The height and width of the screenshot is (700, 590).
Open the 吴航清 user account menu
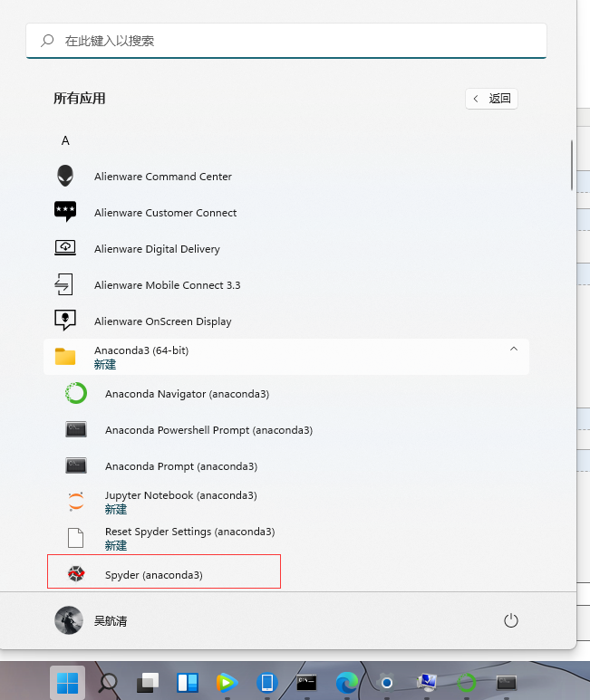[x=92, y=620]
